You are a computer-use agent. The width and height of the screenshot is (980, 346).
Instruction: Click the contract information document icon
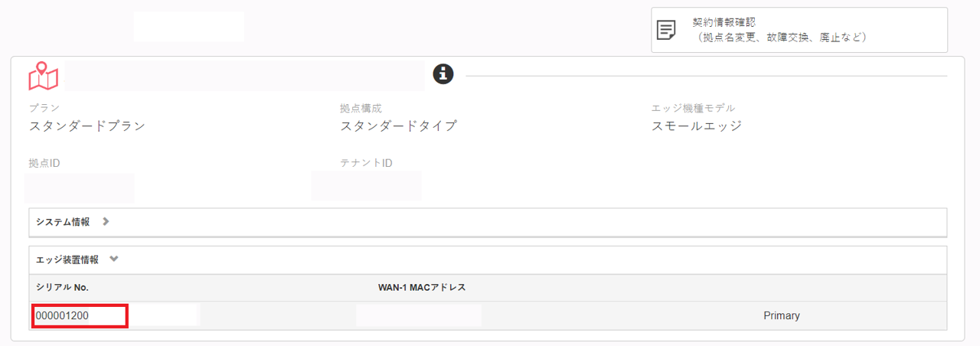click(x=667, y=31)
